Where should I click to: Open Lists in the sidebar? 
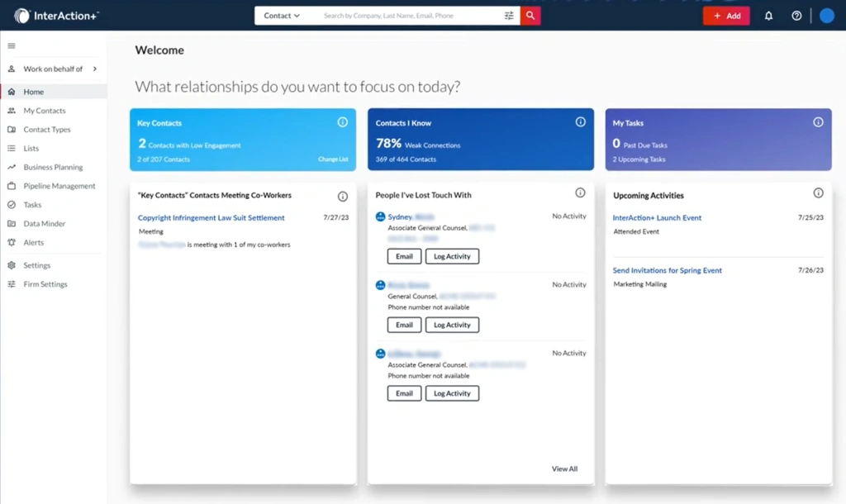[31, 149]
